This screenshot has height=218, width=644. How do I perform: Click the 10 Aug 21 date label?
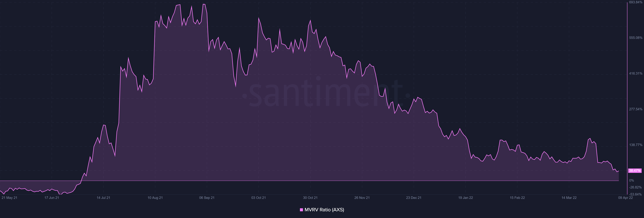click(155, 198)
